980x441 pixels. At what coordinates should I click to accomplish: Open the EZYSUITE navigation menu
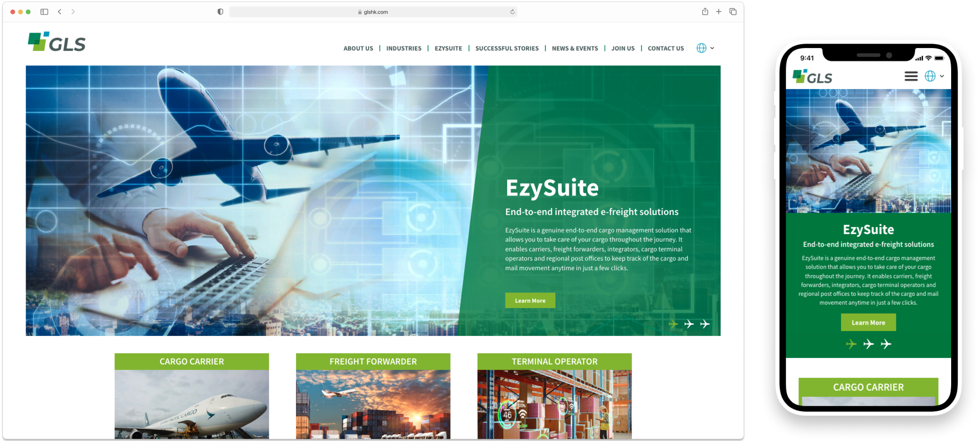pos(448,49)
